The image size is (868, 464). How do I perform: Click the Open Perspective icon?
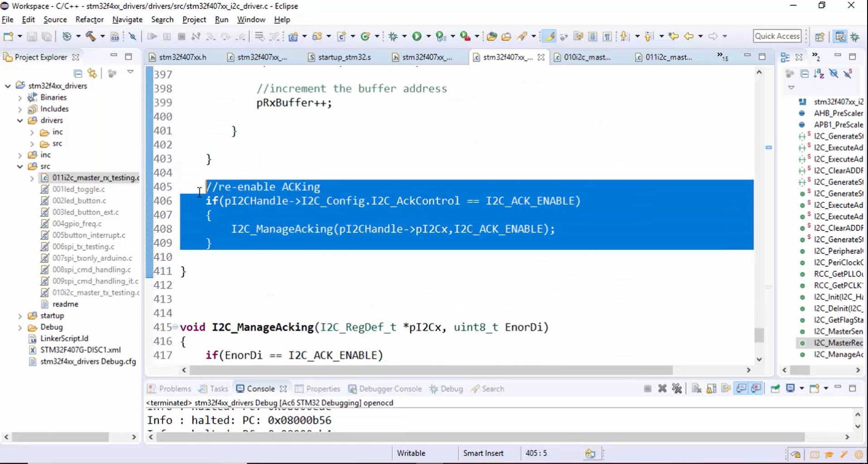pyautogui.click(x=820, y=37)
